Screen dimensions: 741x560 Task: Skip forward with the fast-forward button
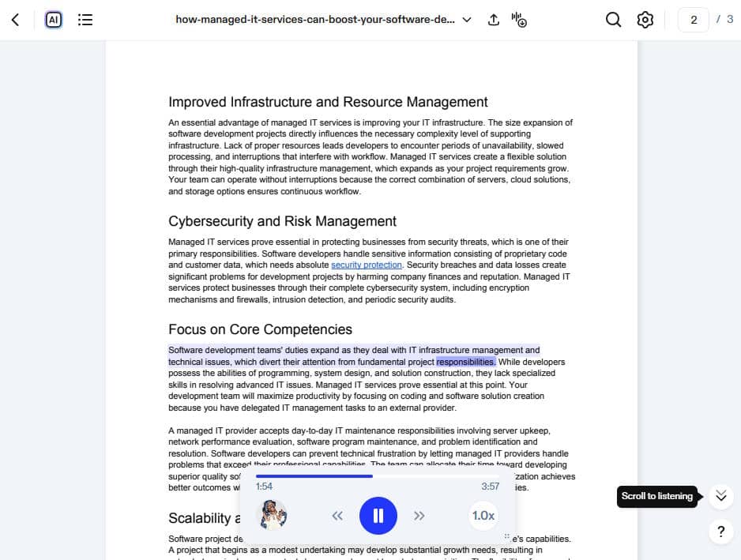point(419,516)
